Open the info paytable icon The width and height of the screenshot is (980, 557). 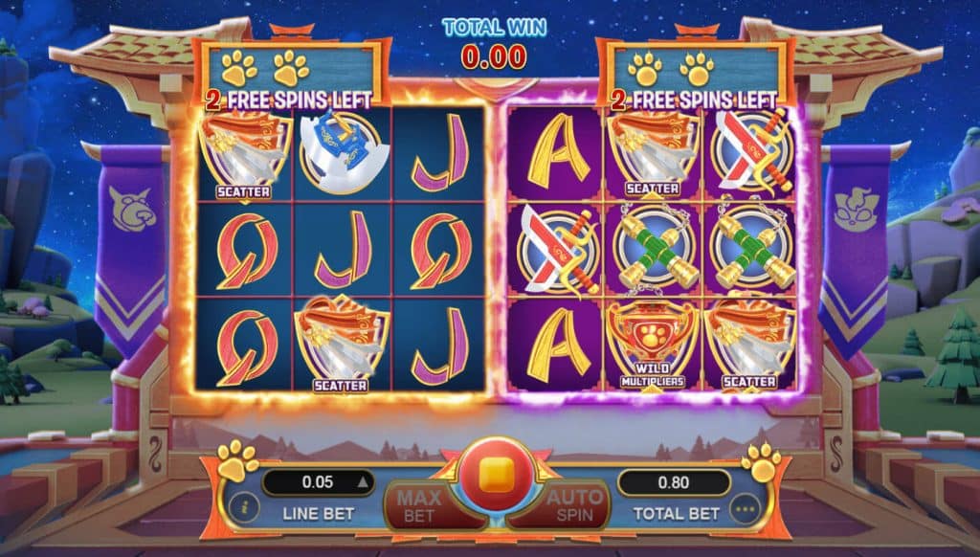coord(244,506)
